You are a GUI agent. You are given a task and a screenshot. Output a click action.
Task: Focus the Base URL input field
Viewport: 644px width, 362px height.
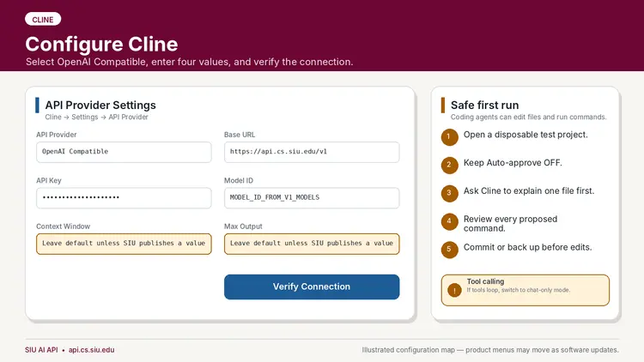coord(312,152)
